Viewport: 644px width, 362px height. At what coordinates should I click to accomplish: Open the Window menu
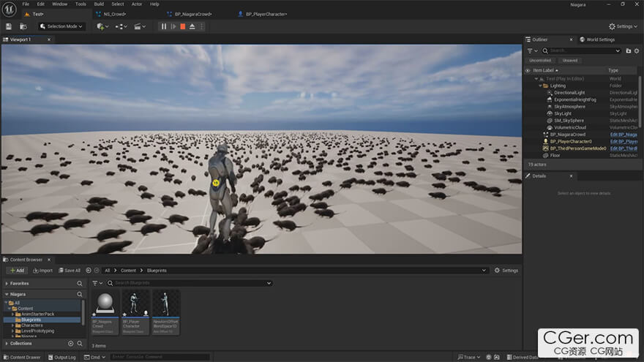pos(59,4)
